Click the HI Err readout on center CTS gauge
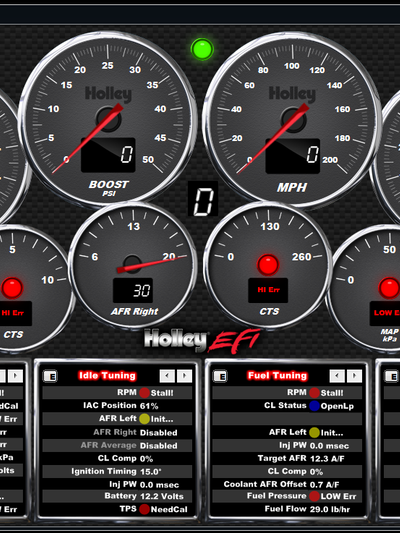The height and width of the screenshot is (533, 400). (268, 290)
